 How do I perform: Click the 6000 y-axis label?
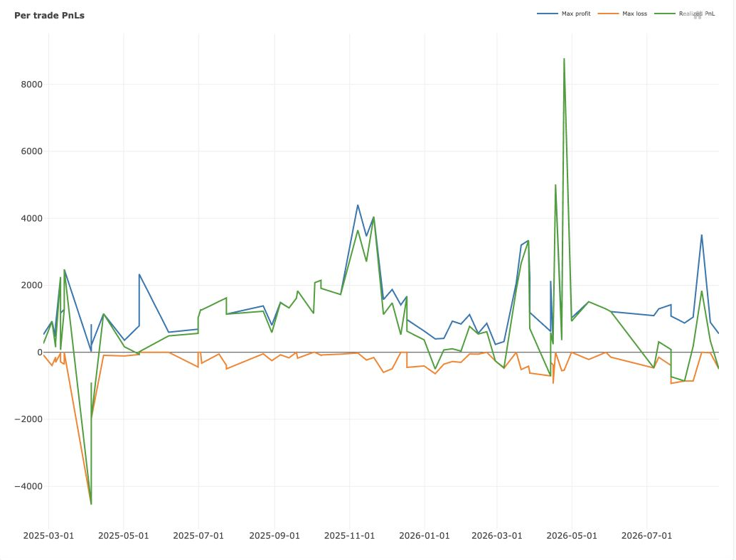(31, 151)
